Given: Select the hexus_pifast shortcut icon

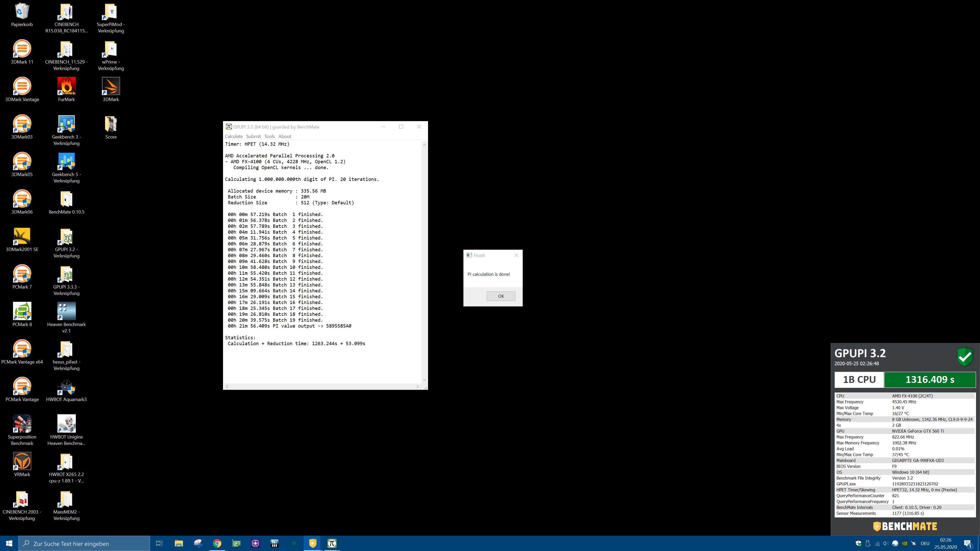Looking at the screenshot, I should (x=67, y=356).
